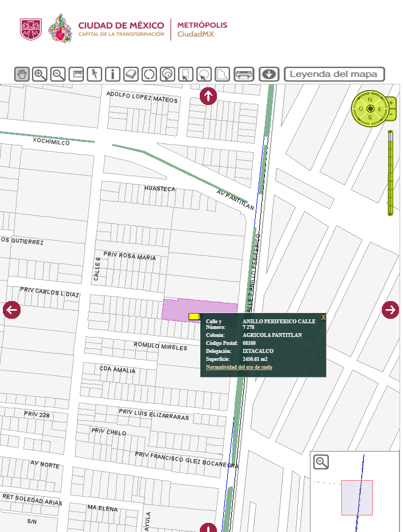Click the 2450.61 m2 superficie value

tap(255, 359)
